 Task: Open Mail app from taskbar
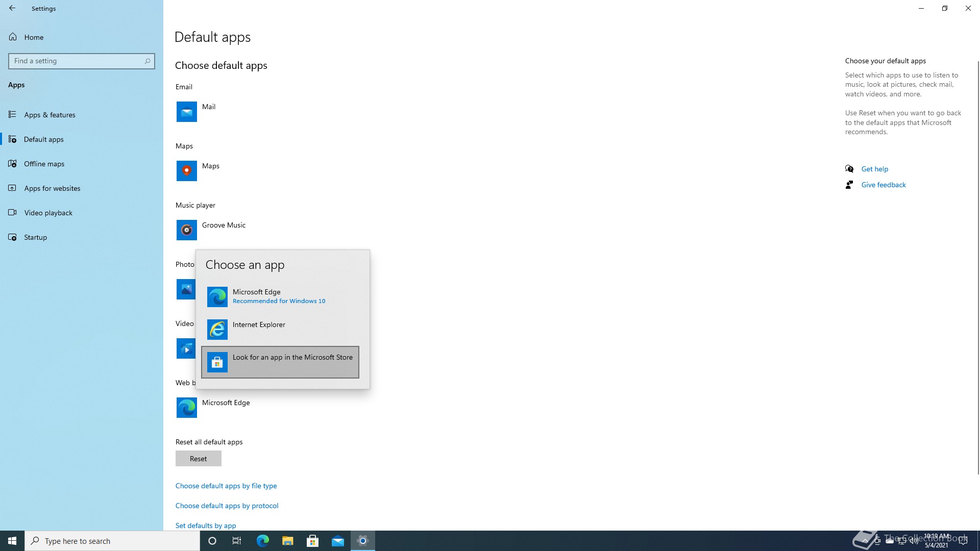pyautogui.click(x=338, y=541)
